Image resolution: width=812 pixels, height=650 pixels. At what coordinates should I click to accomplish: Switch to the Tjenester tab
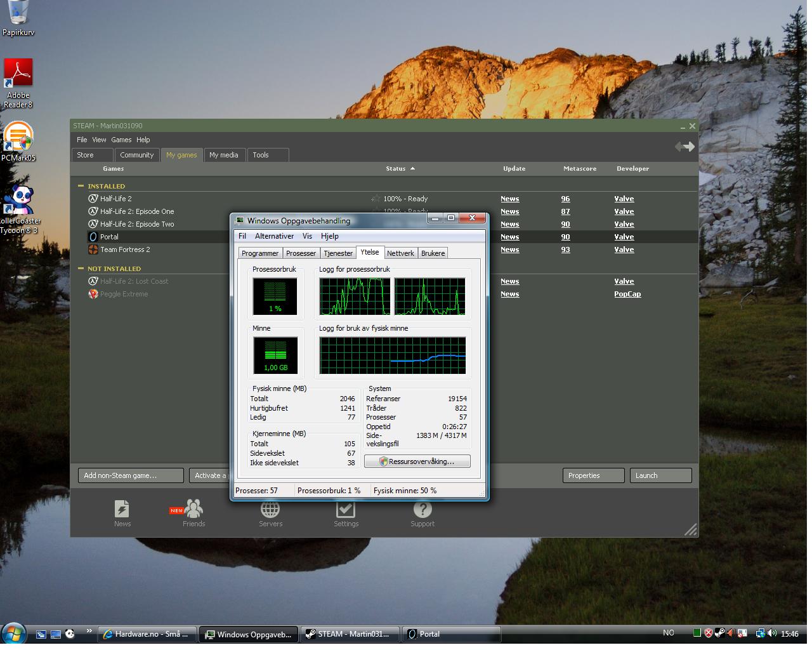pos(338,253)
